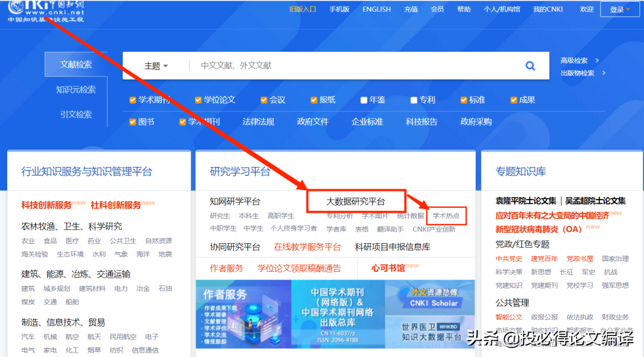
Task: Open 袁隆平院士论文集 in 专题知识库
Action: [x=526, y=201]
